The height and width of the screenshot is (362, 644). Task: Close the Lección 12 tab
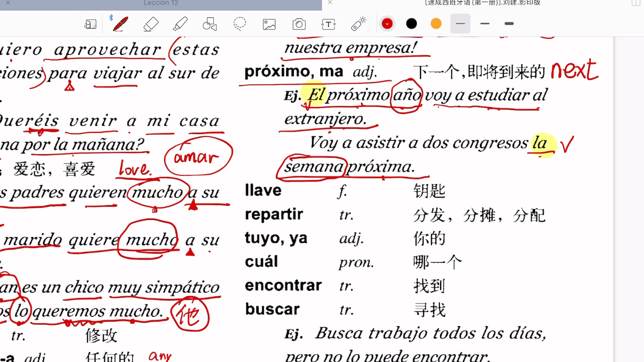(x=8, y=3)
